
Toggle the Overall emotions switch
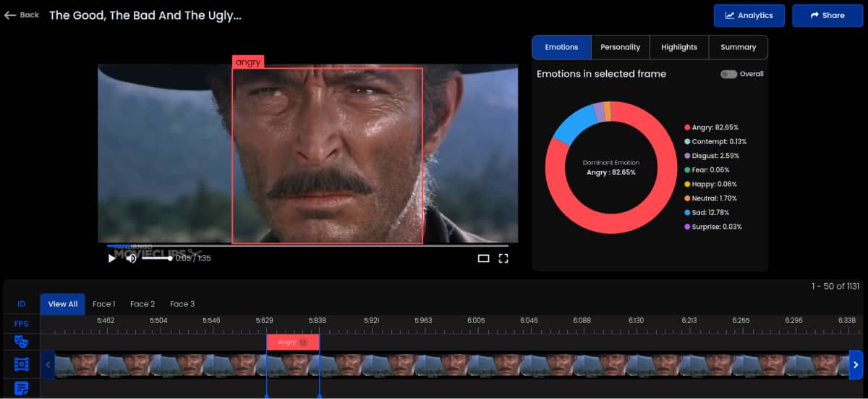pos(728,74)
